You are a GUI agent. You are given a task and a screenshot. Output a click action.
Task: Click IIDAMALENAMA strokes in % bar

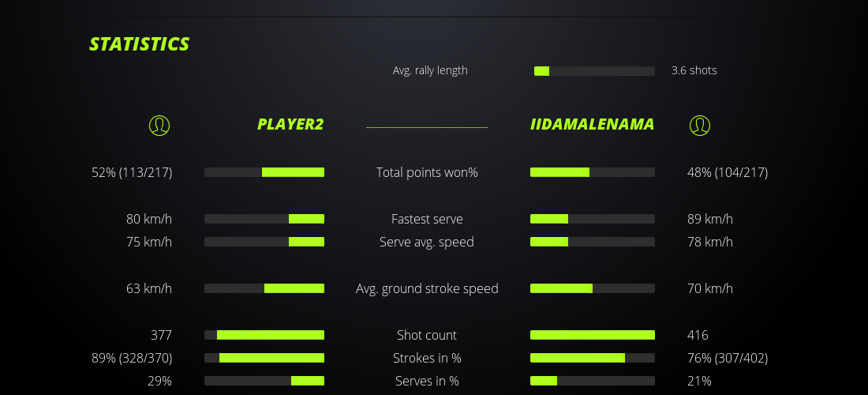(593, 358)
